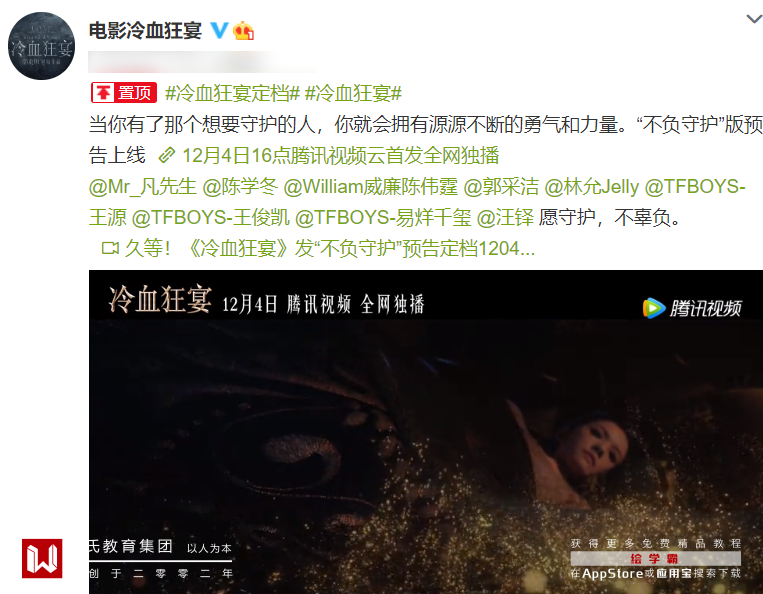Open the 腾讯视频云首发全网独播 link
763x594 pixels.
[x=341, y=156]
